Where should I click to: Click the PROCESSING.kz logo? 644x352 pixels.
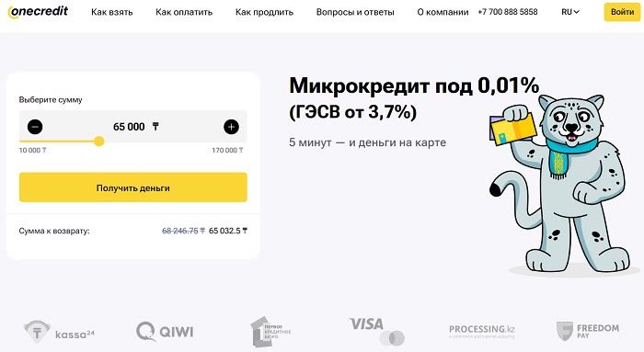coord(481,332)
